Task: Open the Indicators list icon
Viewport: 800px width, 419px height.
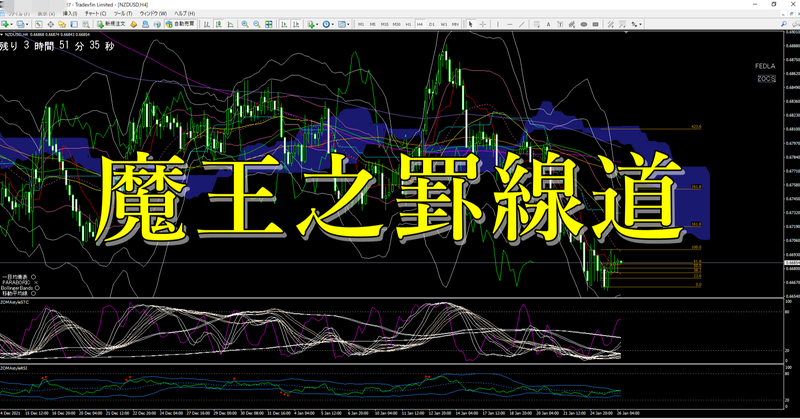Action: click(x=310, y=24)
